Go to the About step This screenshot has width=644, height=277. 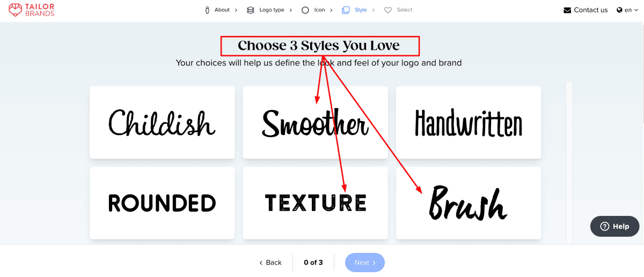[x=222, y=10]
